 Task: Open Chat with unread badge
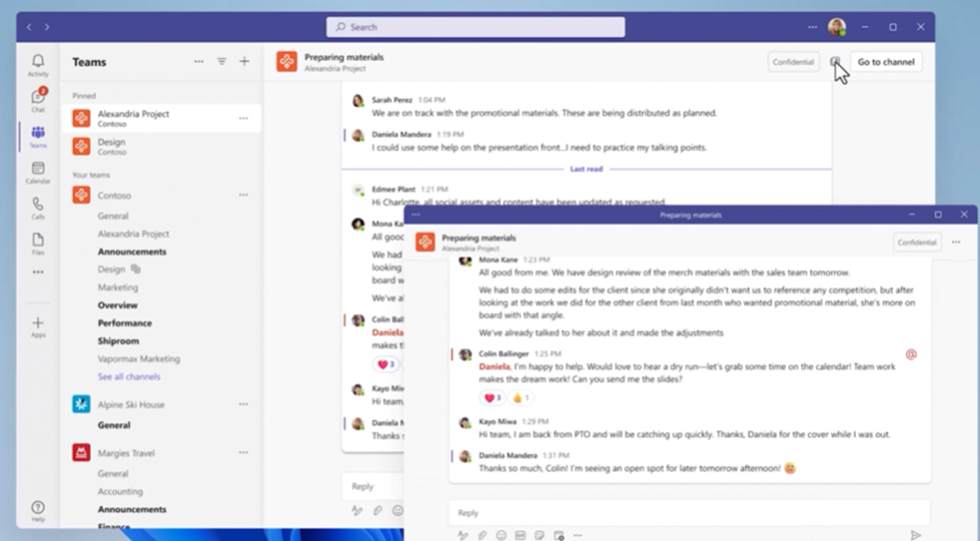click(38, 100)
